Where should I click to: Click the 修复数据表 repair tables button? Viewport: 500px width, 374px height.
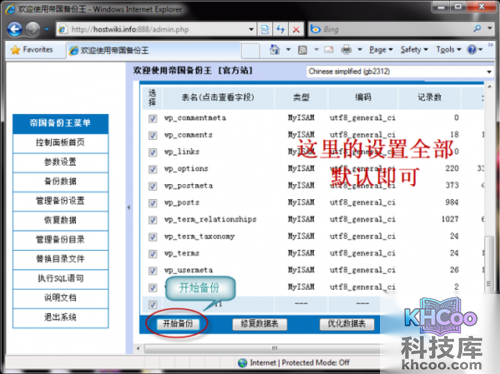(x=260, y=324)
